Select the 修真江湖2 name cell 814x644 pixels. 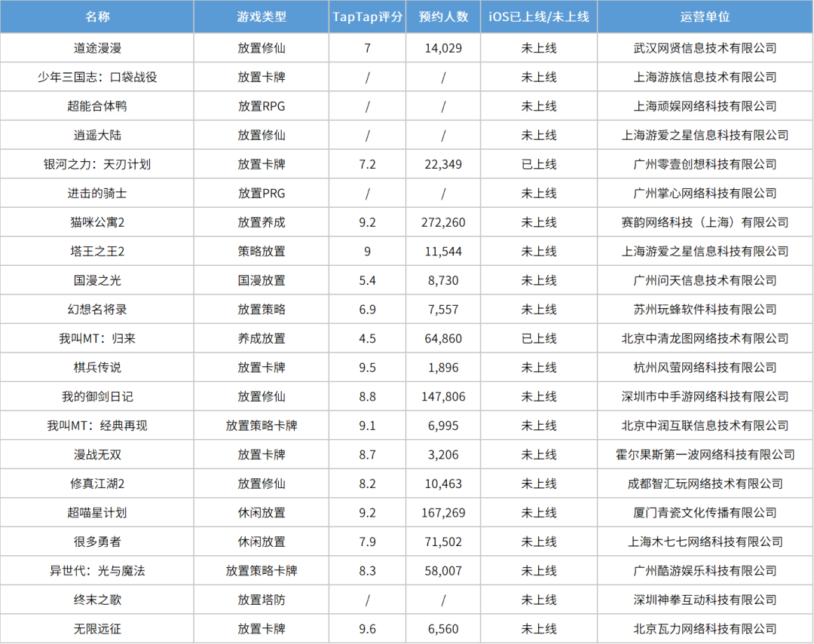click(x=97, y=484)
